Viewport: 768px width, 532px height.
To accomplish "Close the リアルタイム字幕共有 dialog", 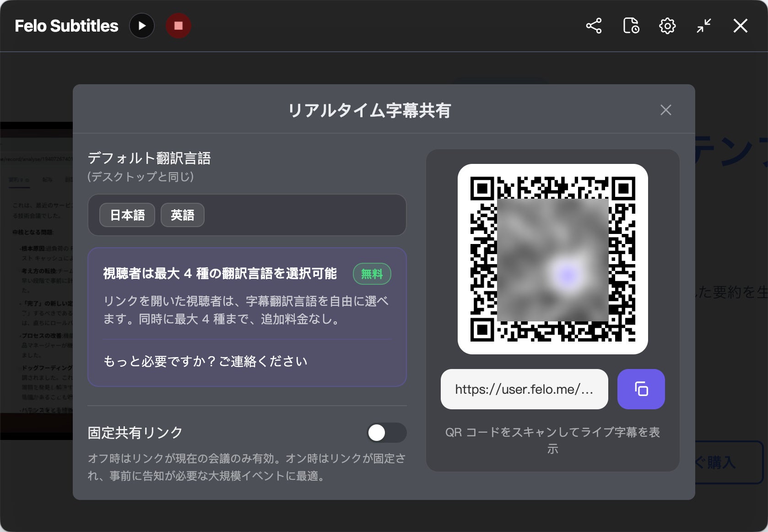I will pyautogui.click(x=666, y=110).
